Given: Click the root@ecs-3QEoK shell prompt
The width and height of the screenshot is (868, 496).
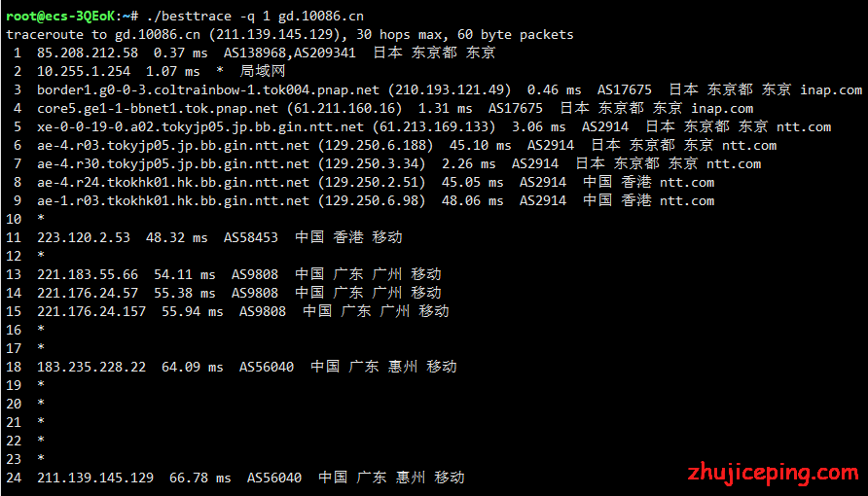Looking at the screenshot, I should tap(61, 16).
